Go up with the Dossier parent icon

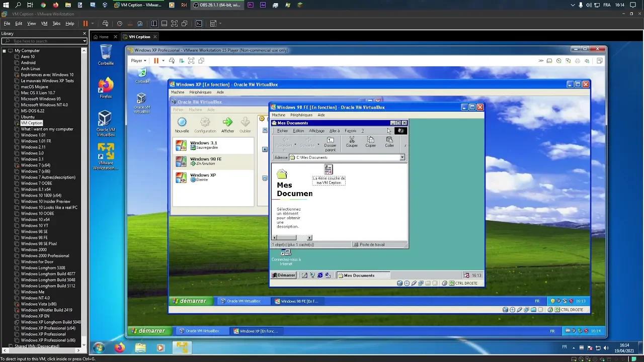pyautogui.click(x=330, y=142)
